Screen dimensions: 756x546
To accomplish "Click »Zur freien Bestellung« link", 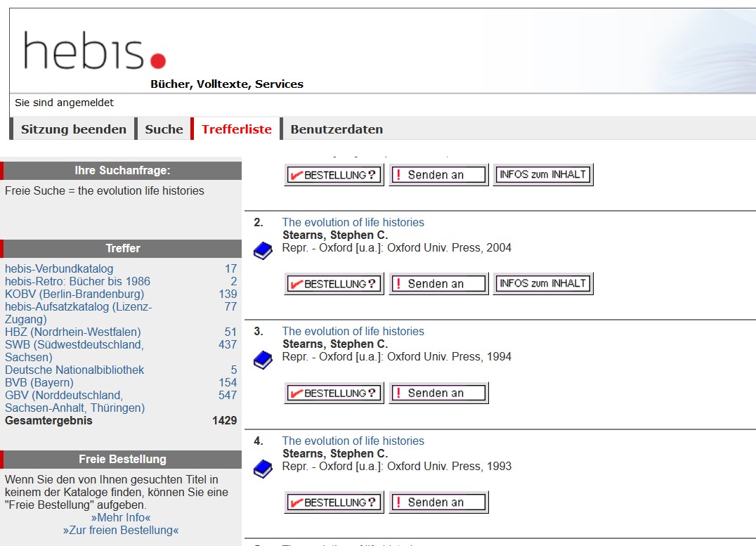I will [x=121, y=530].
